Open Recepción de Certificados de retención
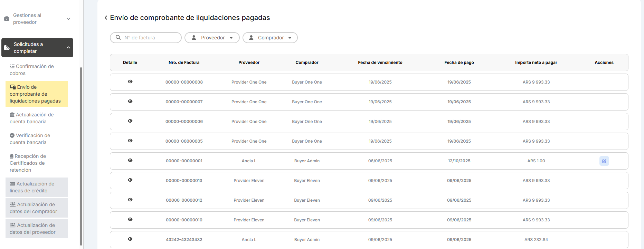Screen dimensions: 644x249 [28, 163]
